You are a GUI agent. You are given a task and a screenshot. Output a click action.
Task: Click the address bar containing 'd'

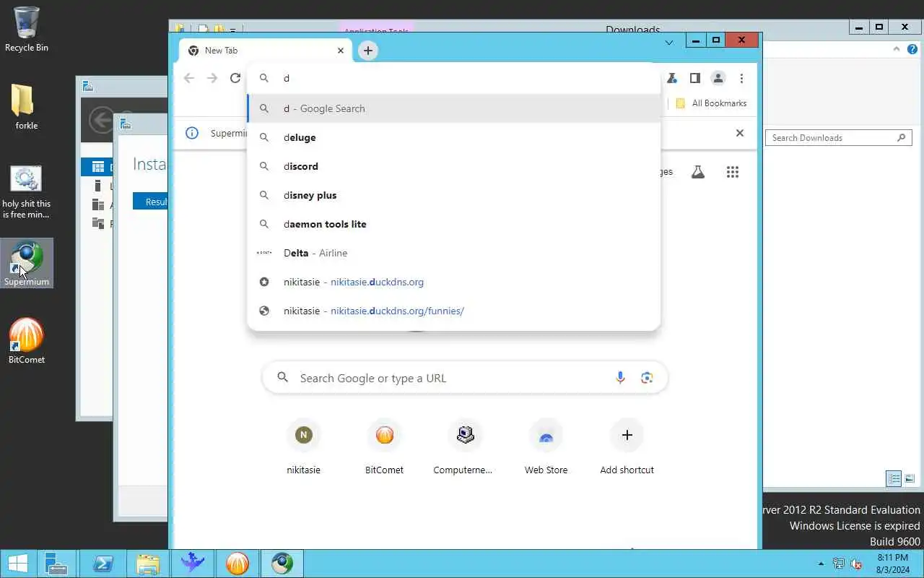pos(453,78)
